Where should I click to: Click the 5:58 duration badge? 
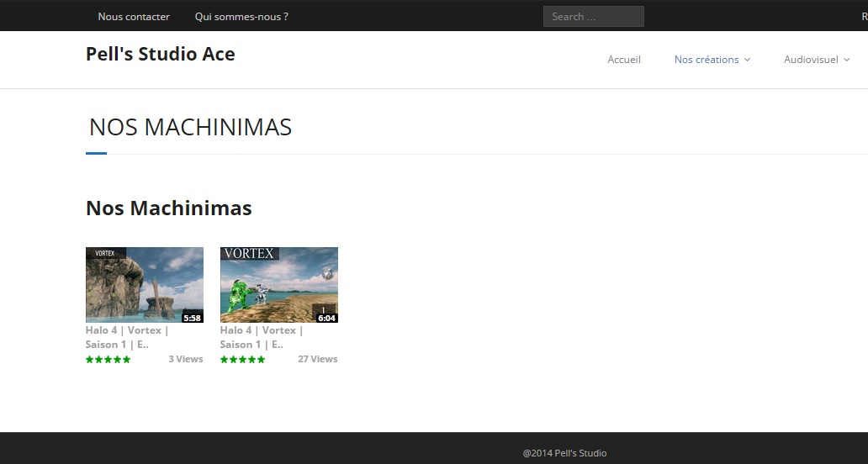(192, 318)
